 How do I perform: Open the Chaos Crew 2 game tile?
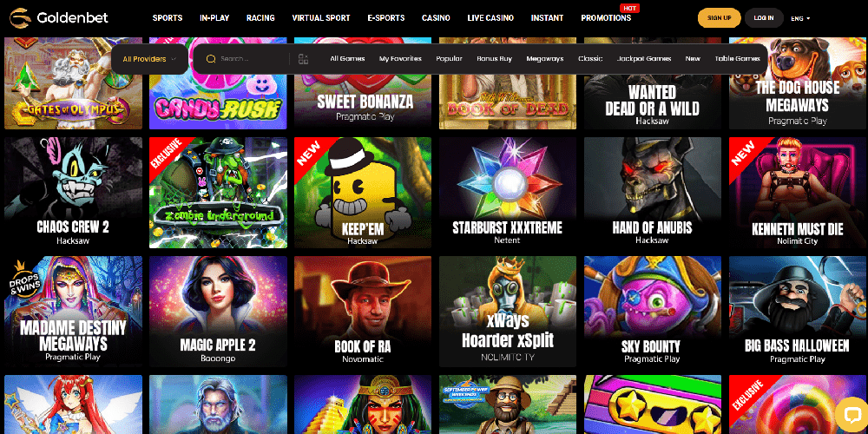(x=73, y=193)
